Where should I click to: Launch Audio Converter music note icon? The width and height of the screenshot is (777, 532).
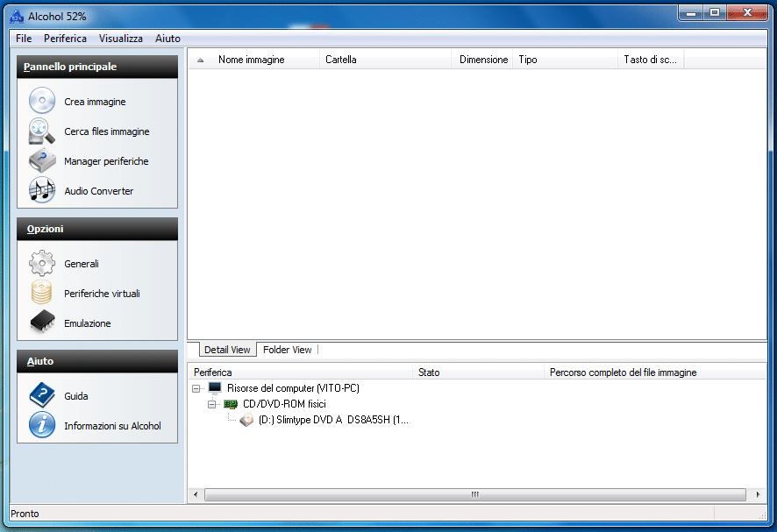[x=42, y=191]
